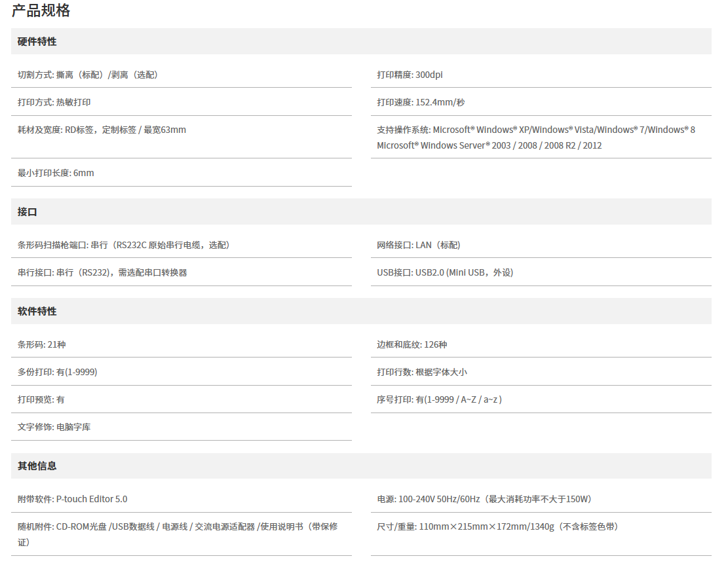The width and height of the screenshot is (728, 569).
Task: Click the 边框和底纹 126种 entry
Action: tap(412, 344)
